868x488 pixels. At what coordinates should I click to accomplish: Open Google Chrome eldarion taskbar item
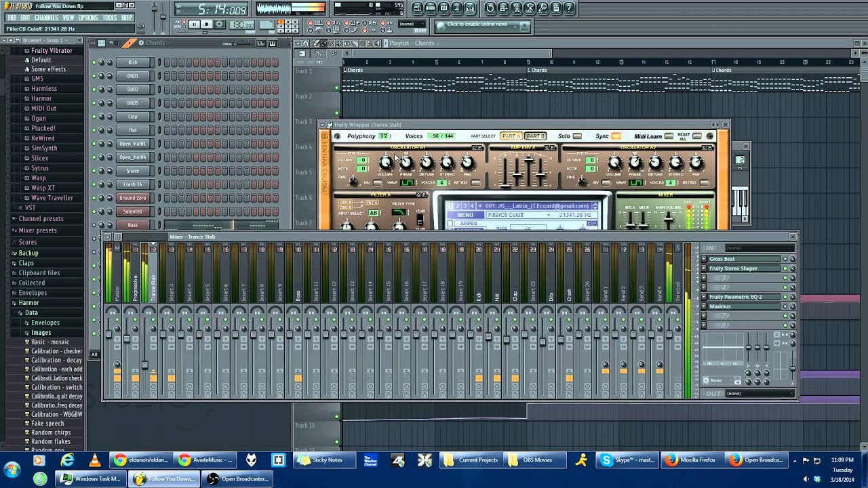[x=141, y=460]
